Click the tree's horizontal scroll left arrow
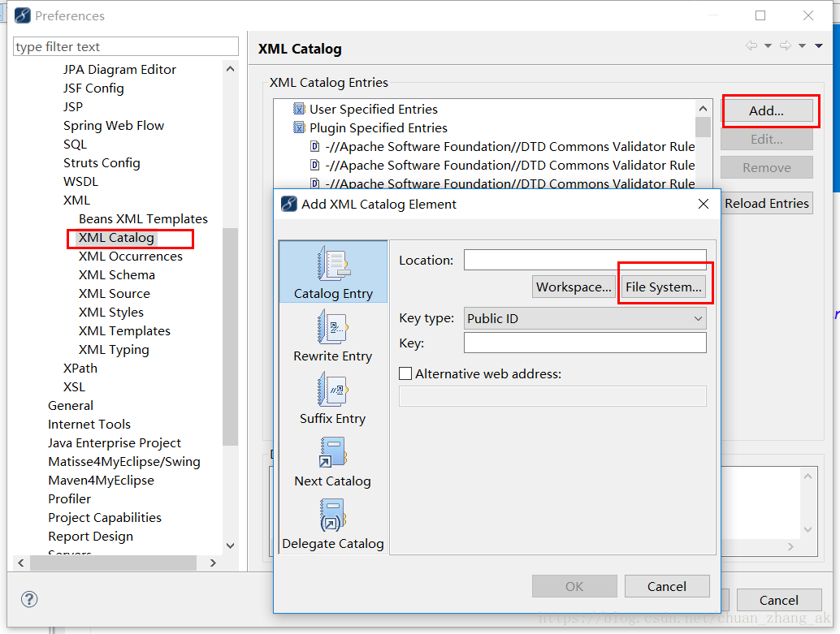This screenshot has height=634, width=840. point(21,563)
